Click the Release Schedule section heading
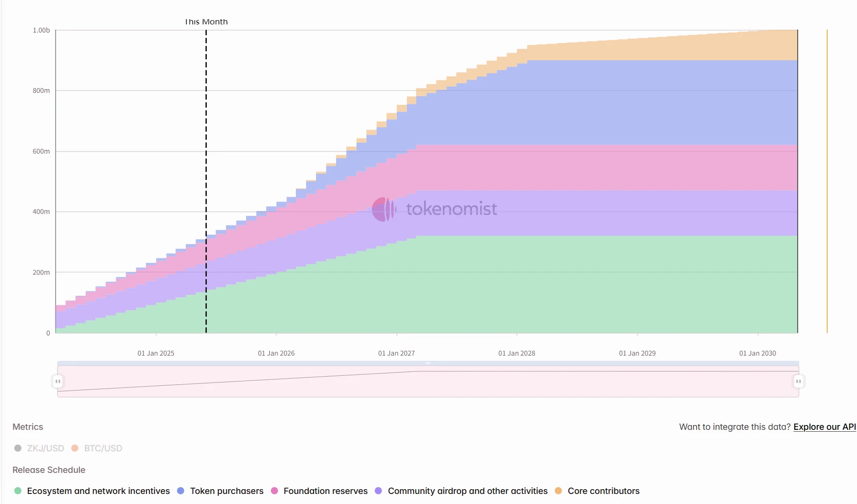 pos(48,470)
